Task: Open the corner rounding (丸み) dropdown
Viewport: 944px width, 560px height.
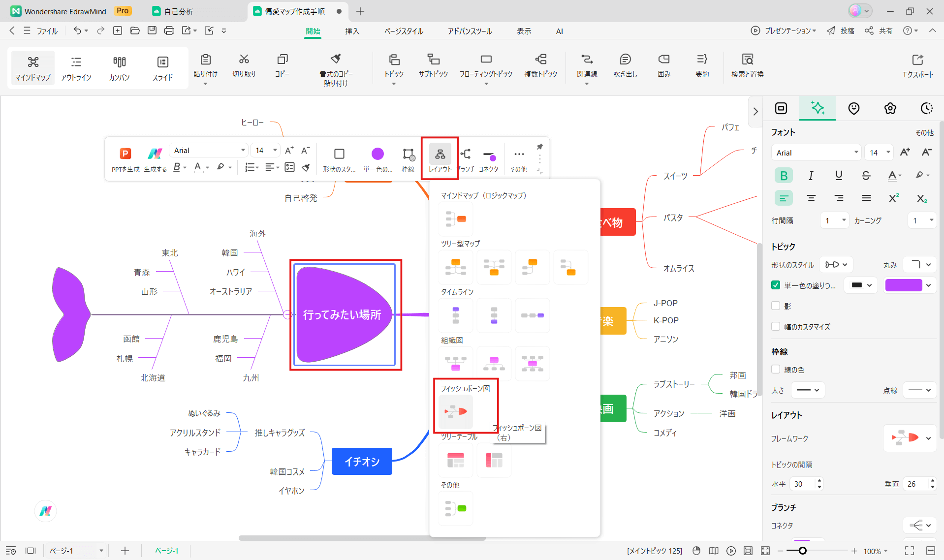Action: (x=920, y=265)
